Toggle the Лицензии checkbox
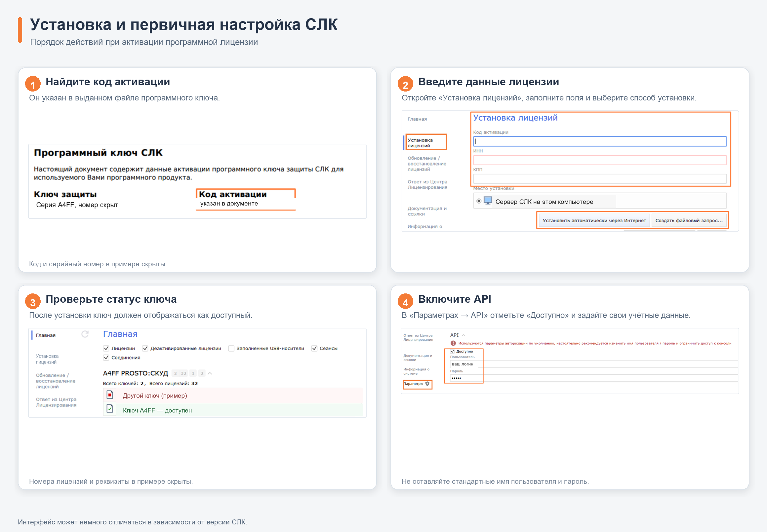Viewport: 767px width, 532px height. 106,348
